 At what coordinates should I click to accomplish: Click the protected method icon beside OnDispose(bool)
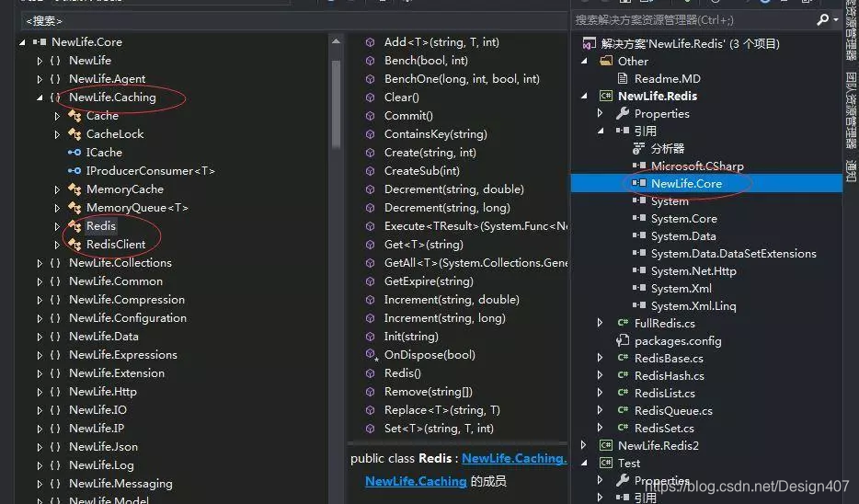tap(372, 355)
